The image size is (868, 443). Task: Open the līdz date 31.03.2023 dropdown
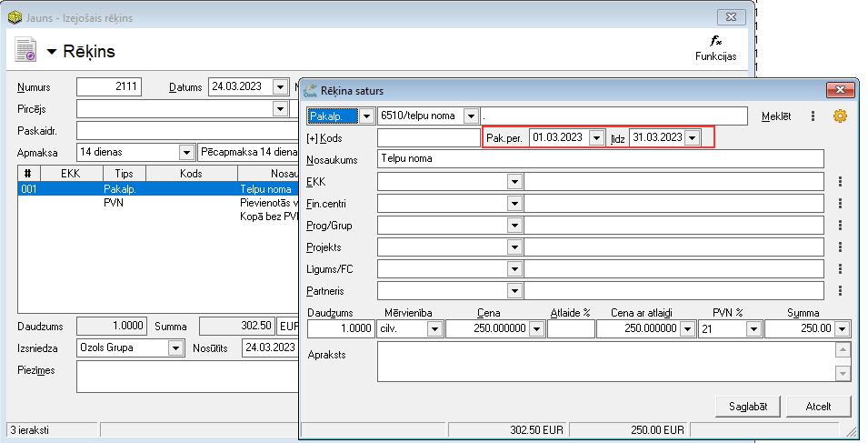coord(692,138)
